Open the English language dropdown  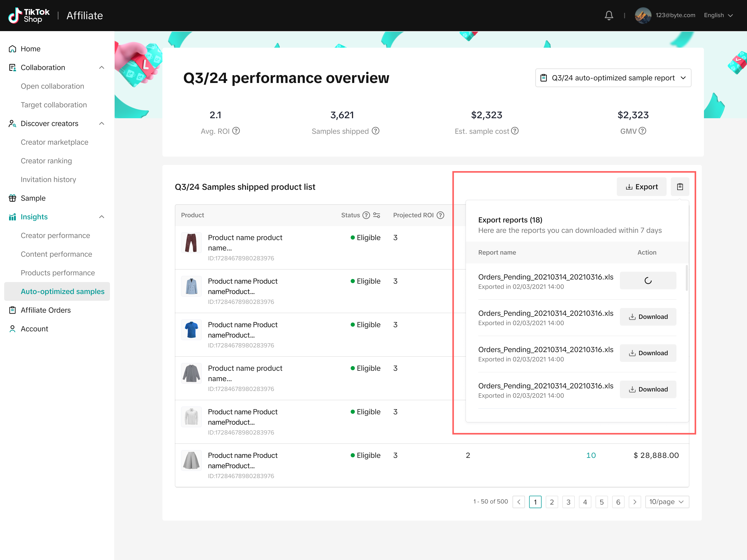click(x=718, y=16)
